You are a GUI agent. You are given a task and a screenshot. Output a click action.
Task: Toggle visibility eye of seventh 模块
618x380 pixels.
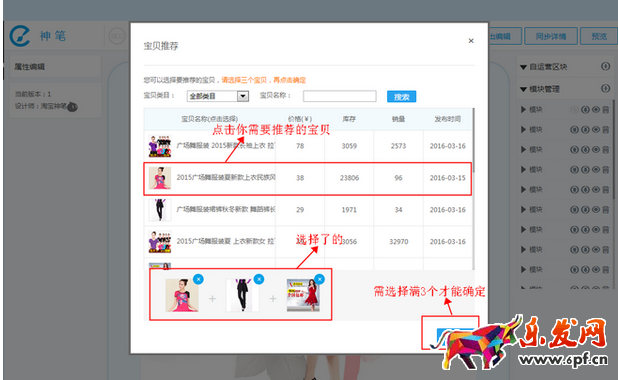coord(596,229)
